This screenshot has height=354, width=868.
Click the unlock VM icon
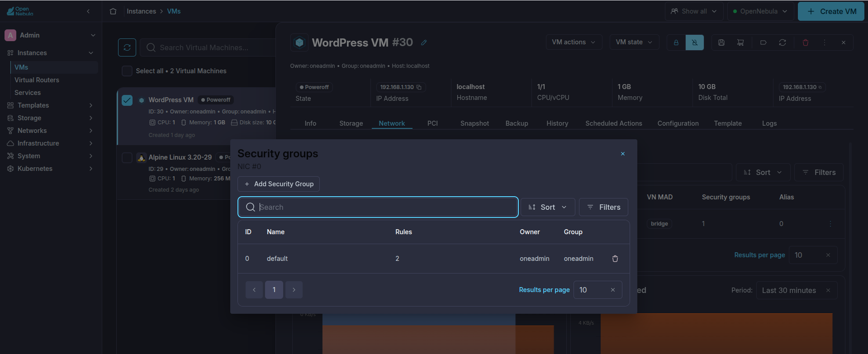pyautogui.click(x=695, y=42)
